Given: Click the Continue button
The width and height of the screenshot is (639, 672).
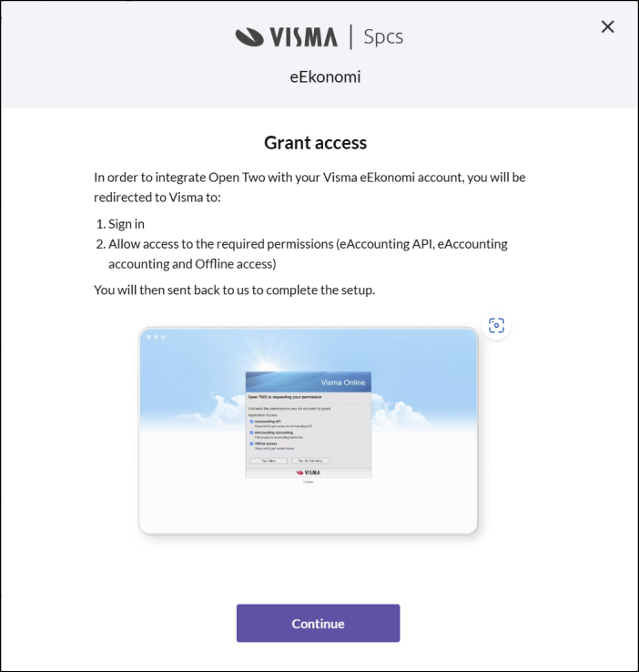Looking at the screenshot, I should click(319, 623).
